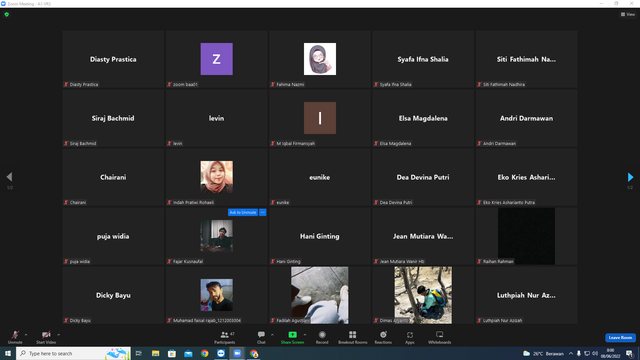Image resolution: width=640 pixels, height=360 pixels.
Task: Click the green encryption shield icon
Action: 7,14
